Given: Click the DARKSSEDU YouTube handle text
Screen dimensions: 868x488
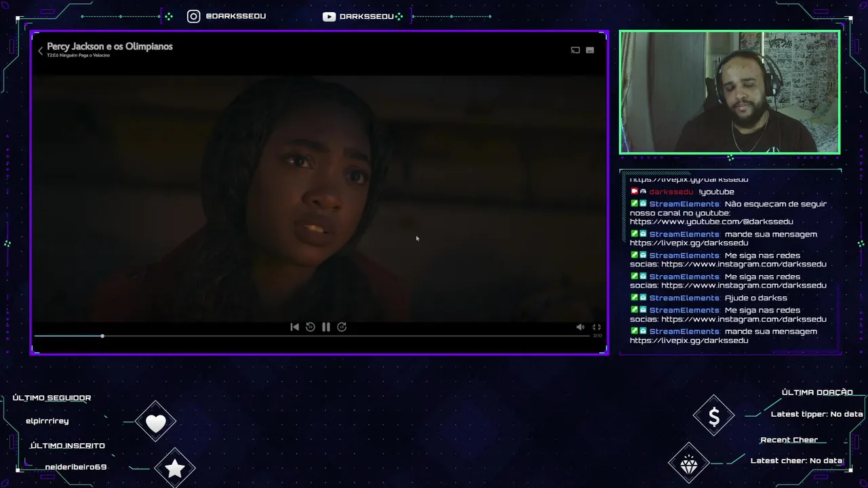Looking at the screenshot, I should click(x=367, y=16).
